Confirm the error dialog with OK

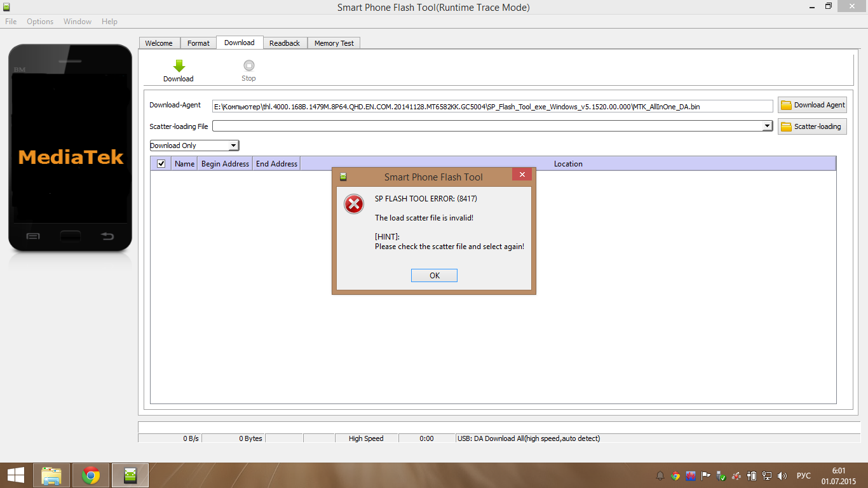(434, 275)
